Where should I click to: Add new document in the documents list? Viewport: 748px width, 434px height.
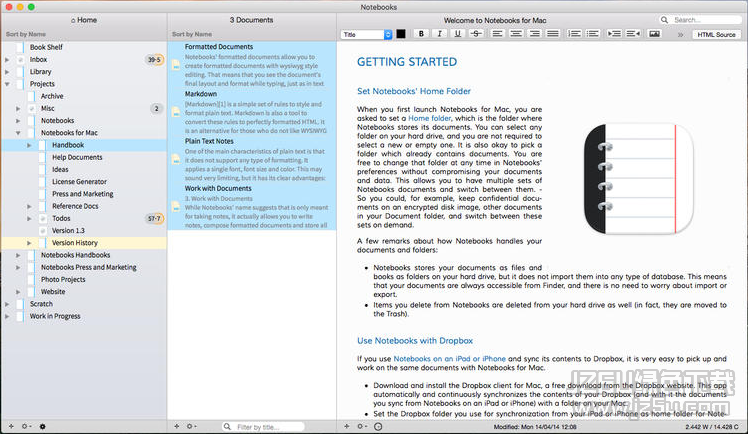pyautogui.click(x=177, y=426)
